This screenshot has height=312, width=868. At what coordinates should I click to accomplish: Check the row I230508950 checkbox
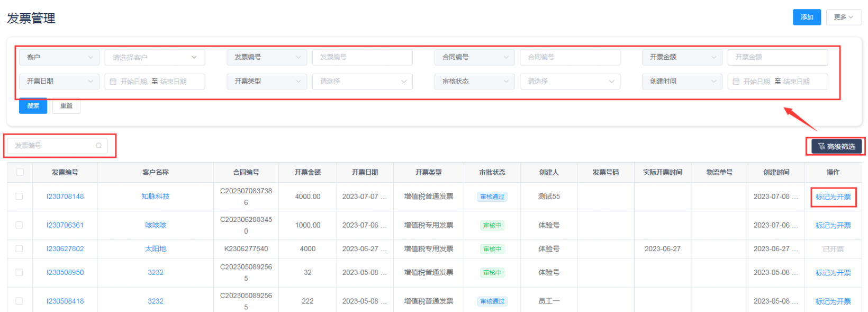[x=19, y=272]
